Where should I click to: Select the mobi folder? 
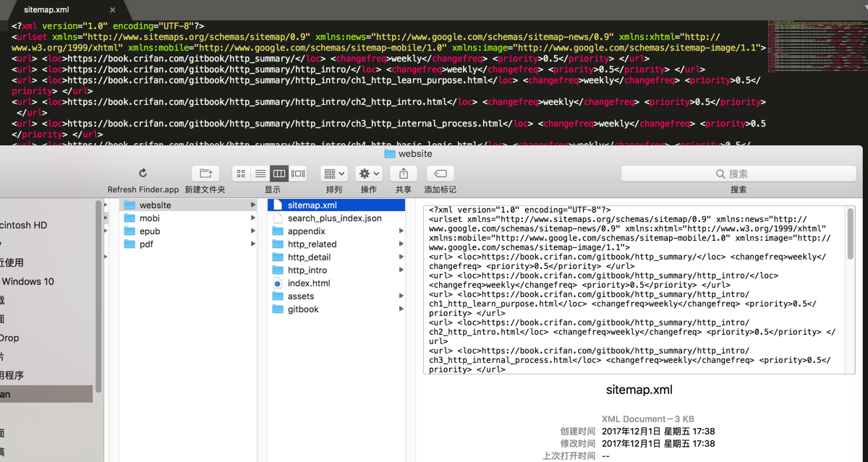[x=188, y=218]
